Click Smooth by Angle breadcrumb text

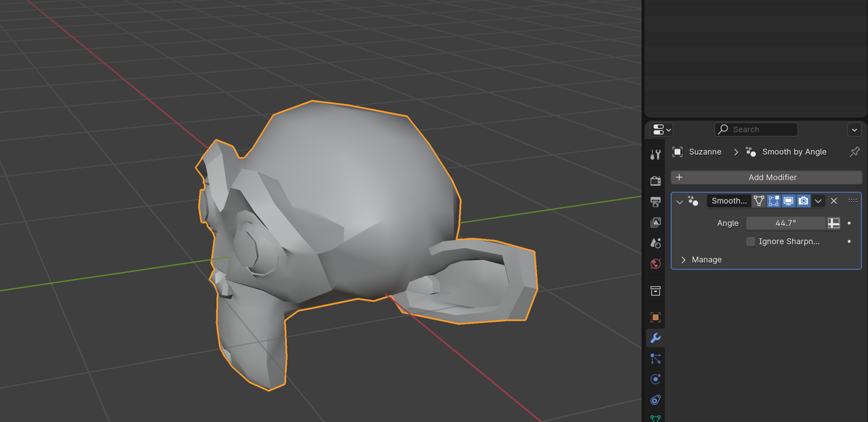(x=794, y=152)
